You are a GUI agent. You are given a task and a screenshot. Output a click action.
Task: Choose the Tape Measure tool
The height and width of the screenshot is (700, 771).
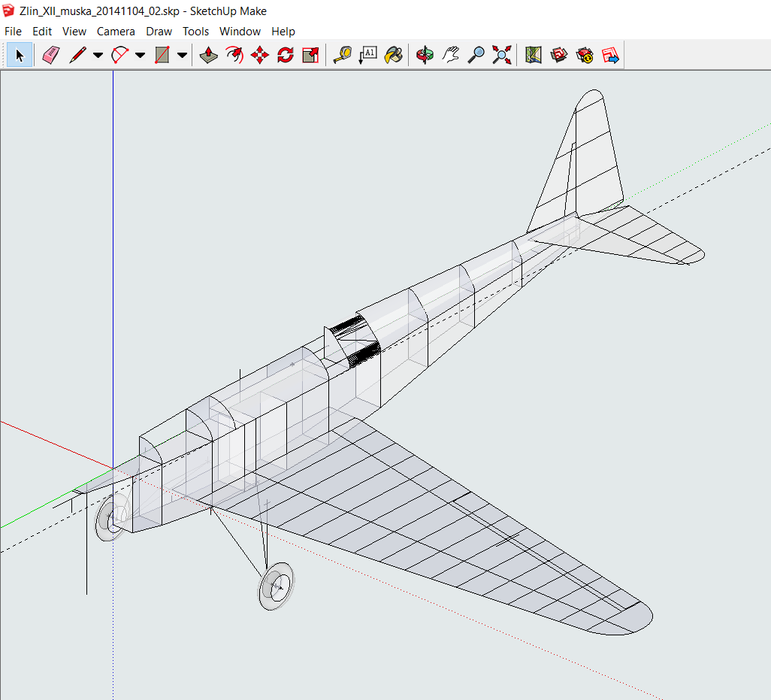point(343,55)
